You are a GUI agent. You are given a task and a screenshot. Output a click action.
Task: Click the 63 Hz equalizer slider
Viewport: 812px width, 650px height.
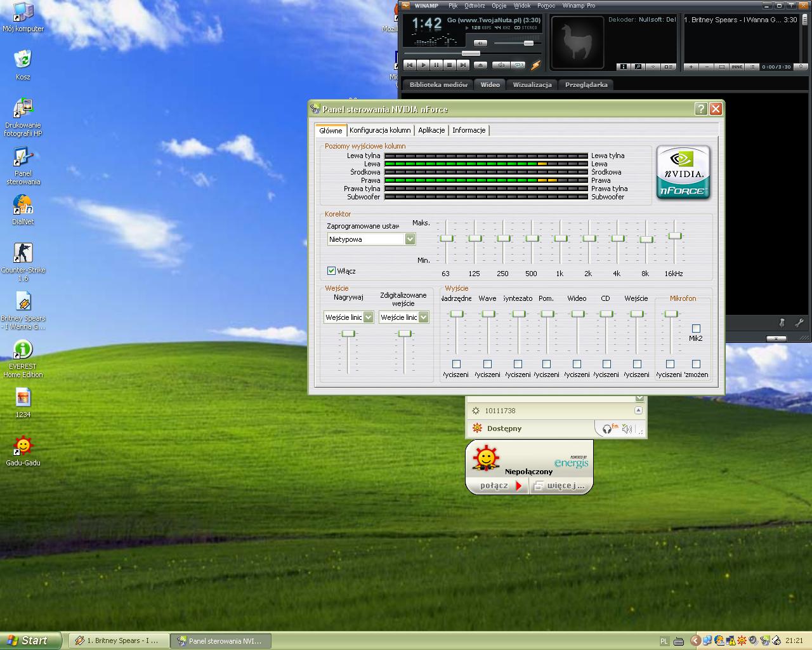pyautogui.click(x=447, y=238)
